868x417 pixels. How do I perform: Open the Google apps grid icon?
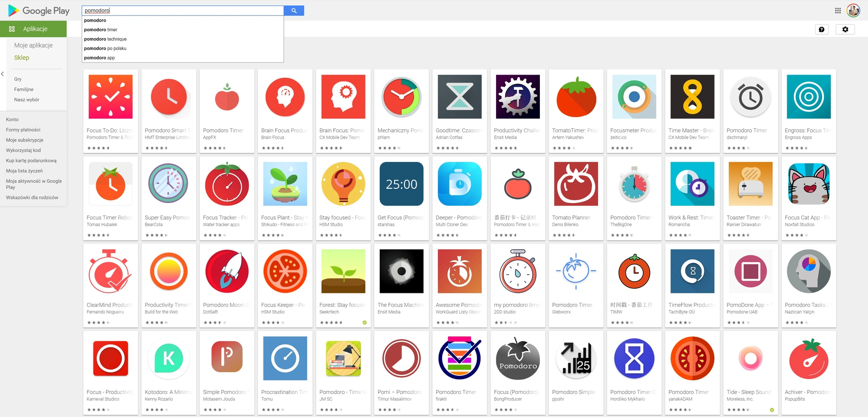pos(838,10)
